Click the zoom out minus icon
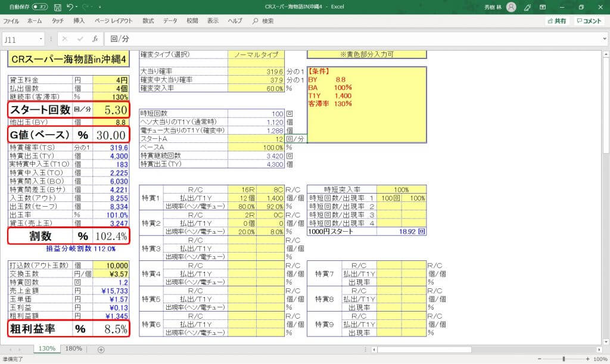Viewport: 610px width, 364px height. 539,359
